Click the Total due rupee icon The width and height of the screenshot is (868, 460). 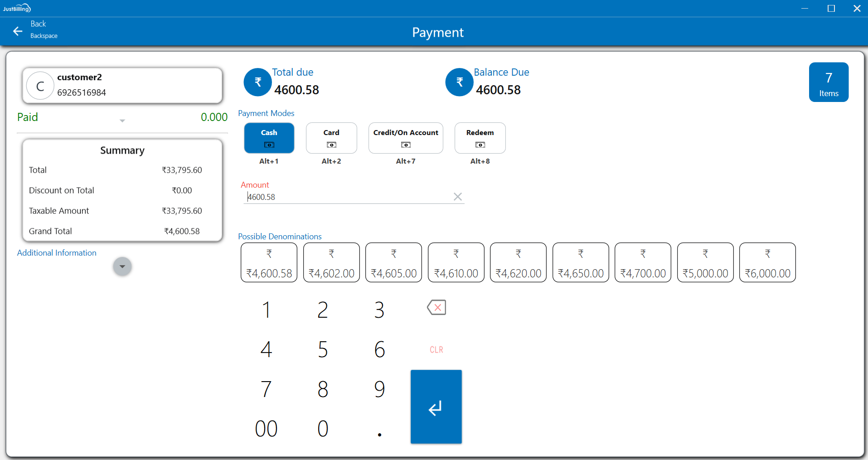tap(257, 82)
